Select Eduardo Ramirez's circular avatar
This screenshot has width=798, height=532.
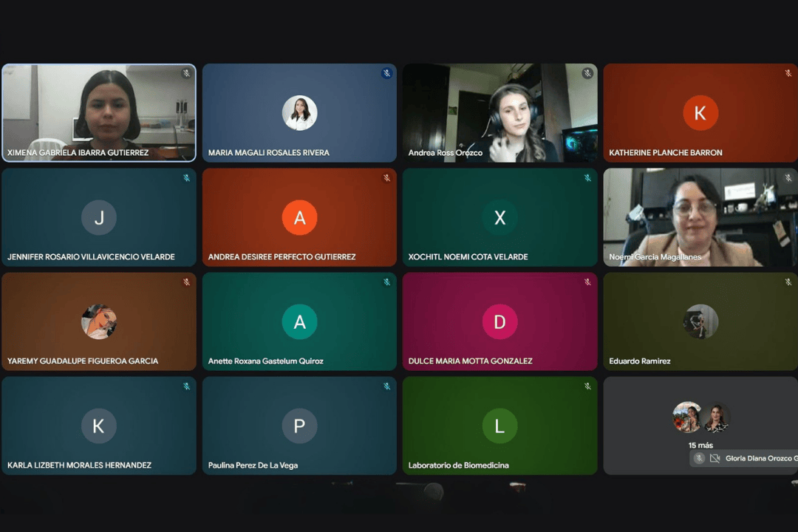point(700,321)
